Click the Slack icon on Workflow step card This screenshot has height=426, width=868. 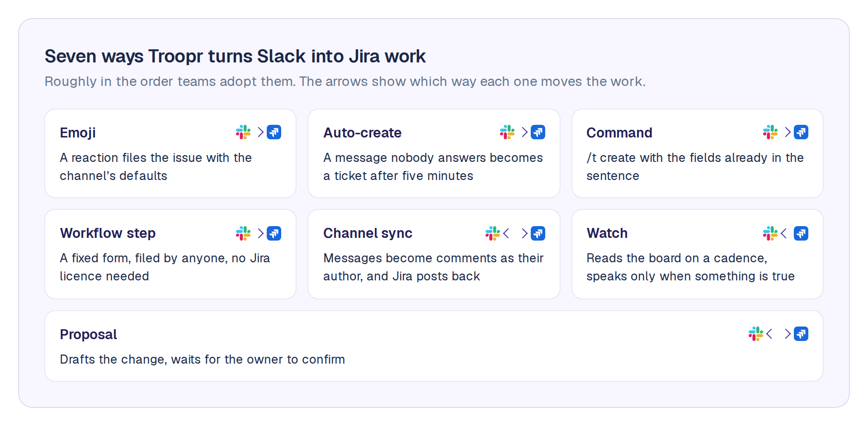coord(243,233)
